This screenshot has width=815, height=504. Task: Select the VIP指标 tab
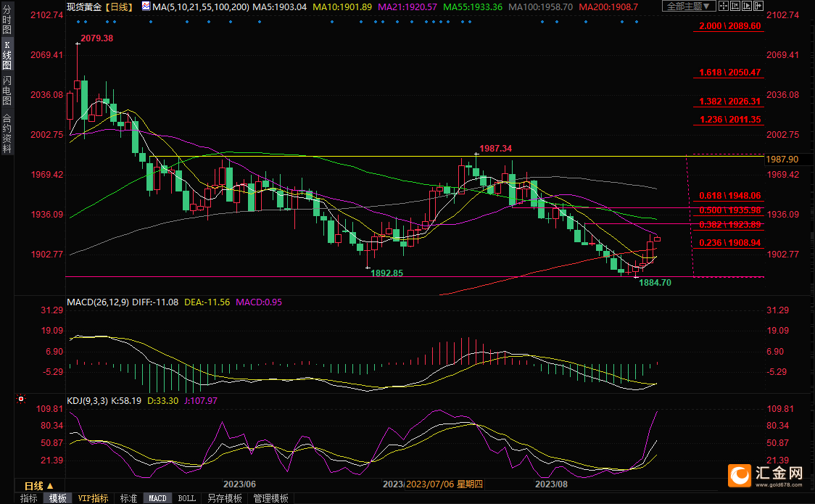tap(94, 498)
